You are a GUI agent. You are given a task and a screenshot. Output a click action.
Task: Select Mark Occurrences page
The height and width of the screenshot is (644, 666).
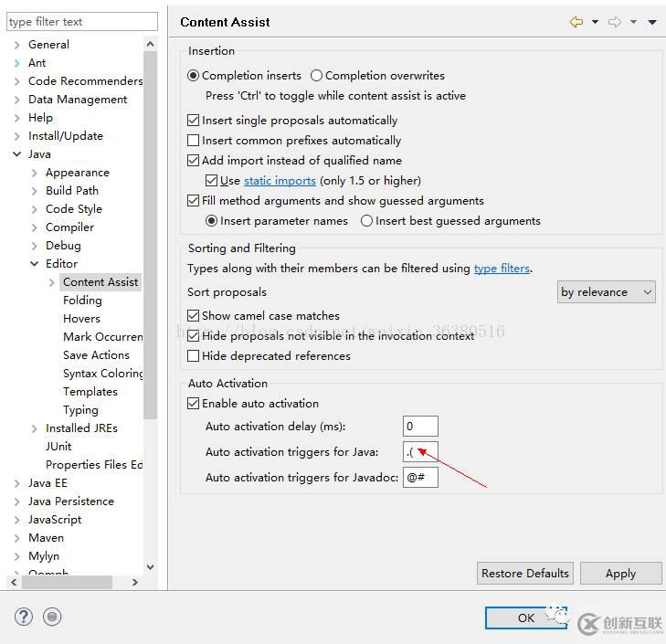pyautogui.click(x=103, y=337)
